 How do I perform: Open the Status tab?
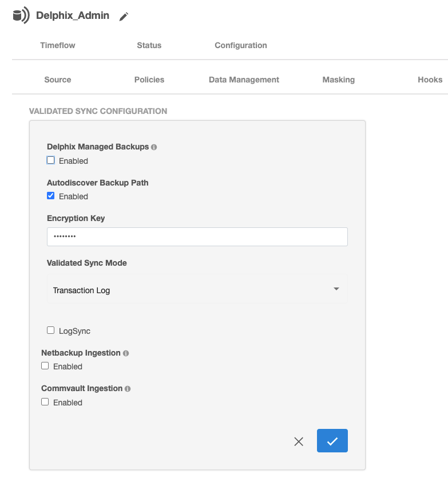(149, 45)
